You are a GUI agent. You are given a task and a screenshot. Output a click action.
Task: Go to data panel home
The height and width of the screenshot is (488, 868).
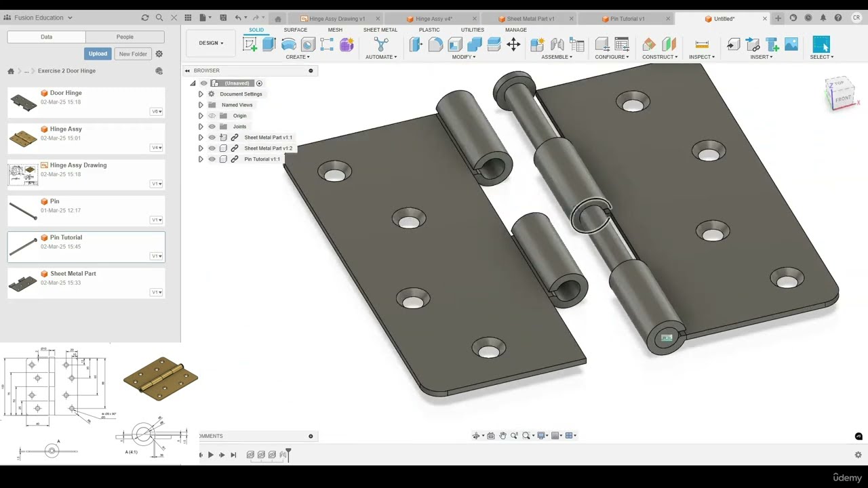pos(11,71)
